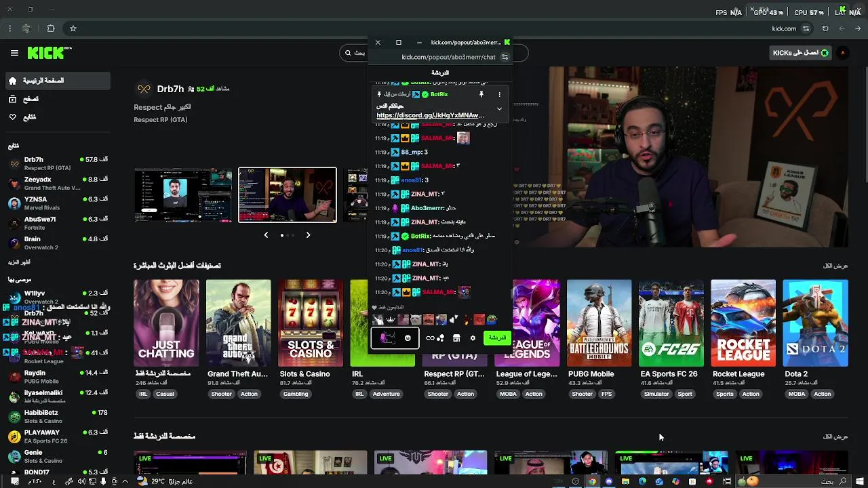Image resolution: width=868 pixels, height=488 pixels.
Task: Open site settings icon in popout address bar
Action: click(505, 58)
